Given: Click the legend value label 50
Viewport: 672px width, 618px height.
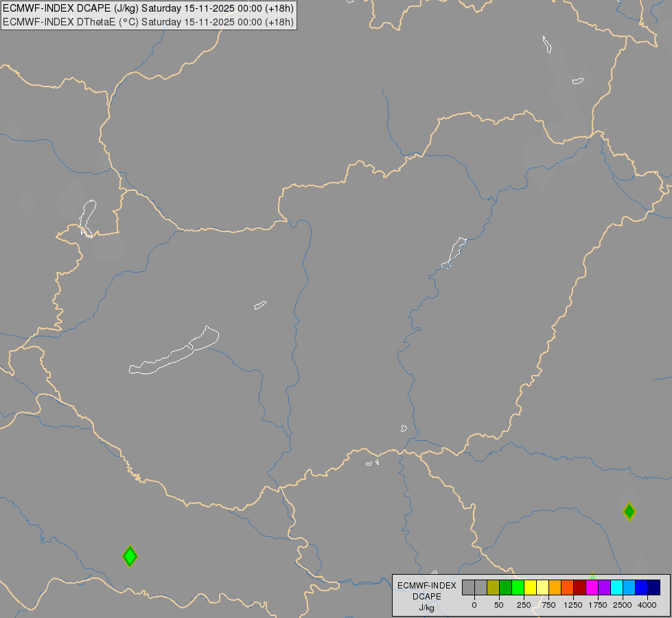Looking at the screenshot, I should point(499,605).
